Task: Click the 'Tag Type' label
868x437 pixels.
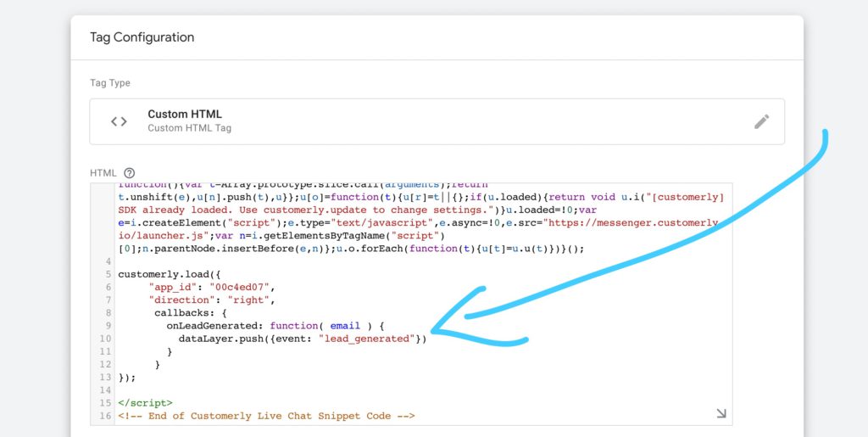Action: coord(110,83)
